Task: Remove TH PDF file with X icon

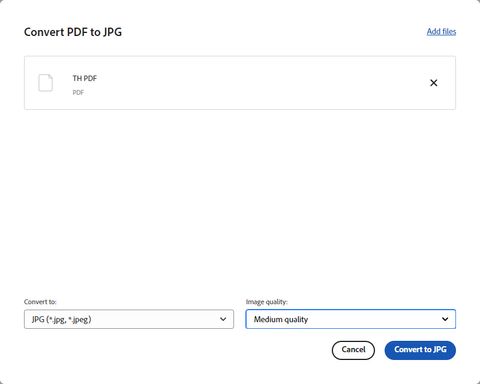Action: [x=434, y=83]
